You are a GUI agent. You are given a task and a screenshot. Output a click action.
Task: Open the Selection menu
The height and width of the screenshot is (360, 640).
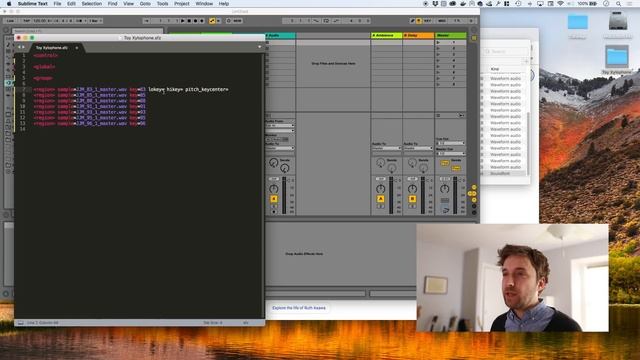pyautogui.click(x=91, y=4)
